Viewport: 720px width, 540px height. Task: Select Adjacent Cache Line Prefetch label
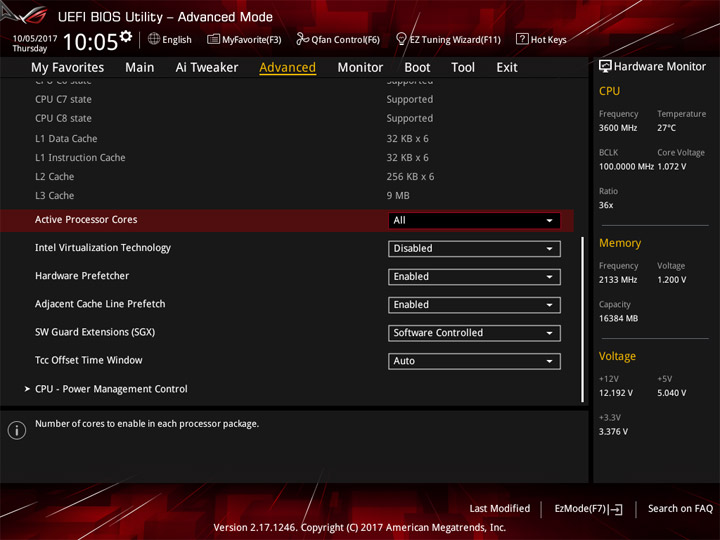pos(100,304)
